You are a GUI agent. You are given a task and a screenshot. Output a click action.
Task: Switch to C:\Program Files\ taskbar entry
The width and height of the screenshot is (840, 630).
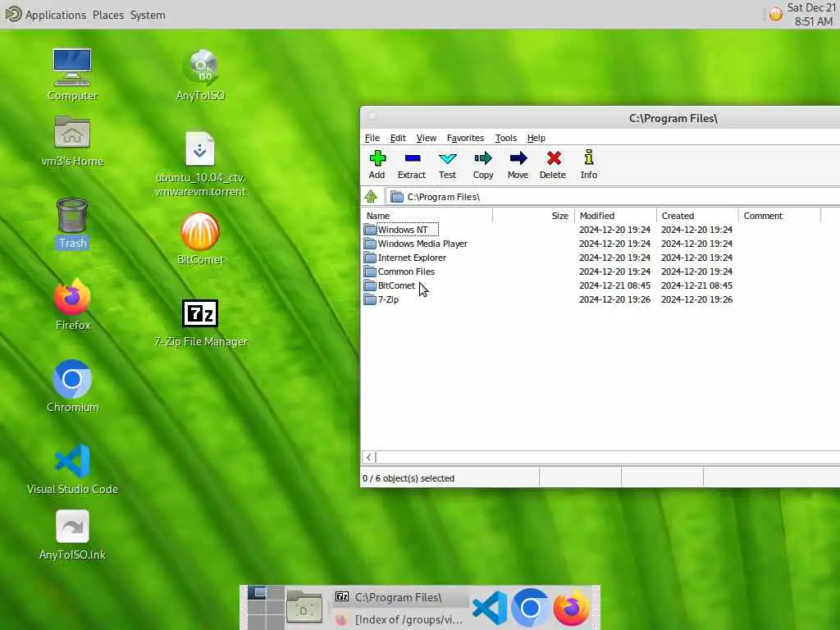tap(399, 597)
